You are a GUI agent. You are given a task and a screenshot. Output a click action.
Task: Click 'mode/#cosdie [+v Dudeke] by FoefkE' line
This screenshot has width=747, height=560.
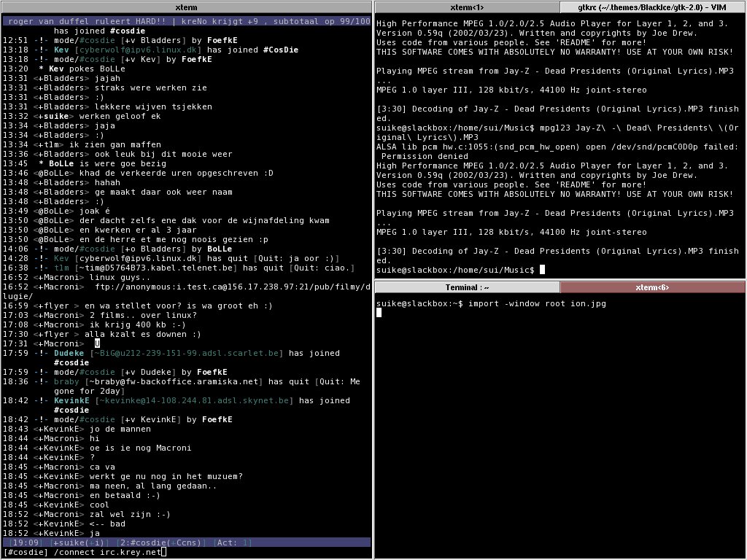(115, 372)
